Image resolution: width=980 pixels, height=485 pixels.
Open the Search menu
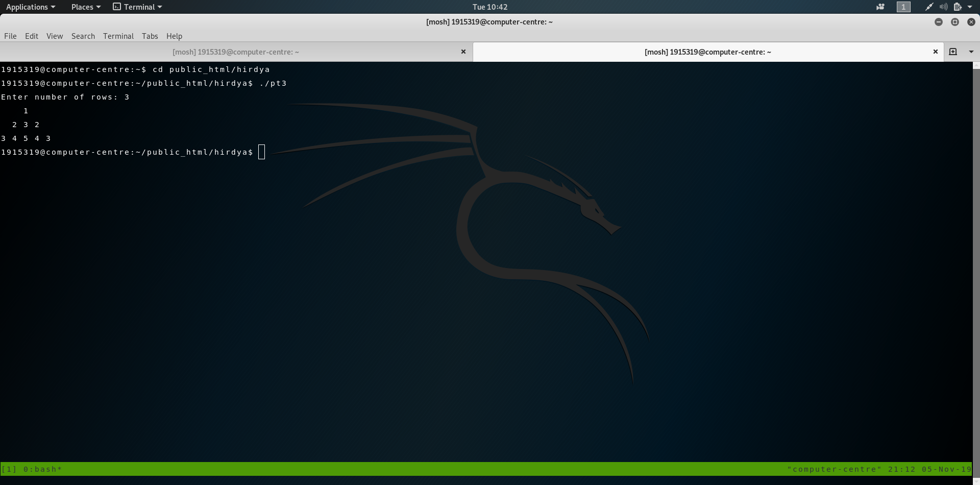[x=83, y=36]
